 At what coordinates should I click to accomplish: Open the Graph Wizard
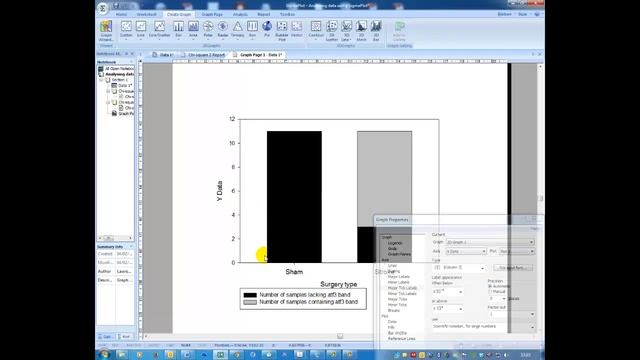[106, 31]
